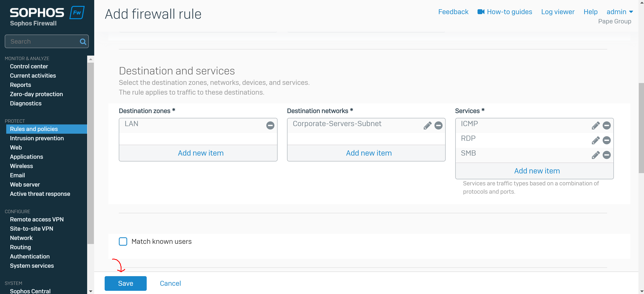644x294 pixels.
Task: Click the search magnifier icon
Action: click(83, 42)
